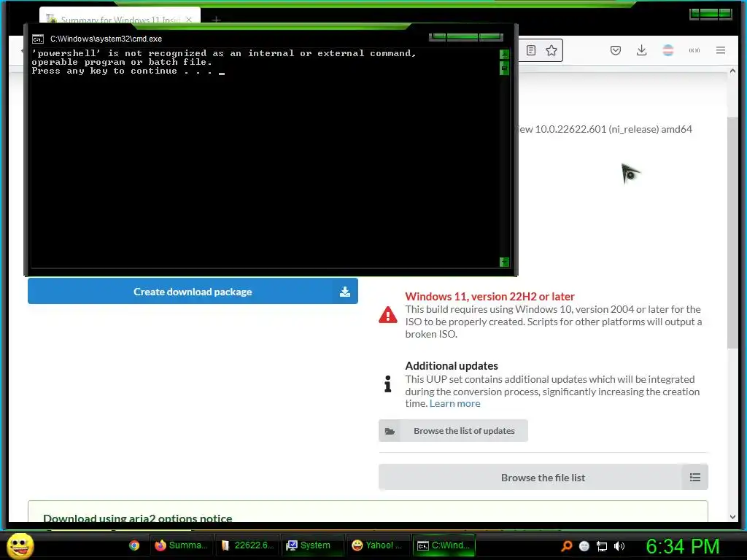Open the Firefox account avatar icon
The image size is (747, 560).
coord(668,50)
